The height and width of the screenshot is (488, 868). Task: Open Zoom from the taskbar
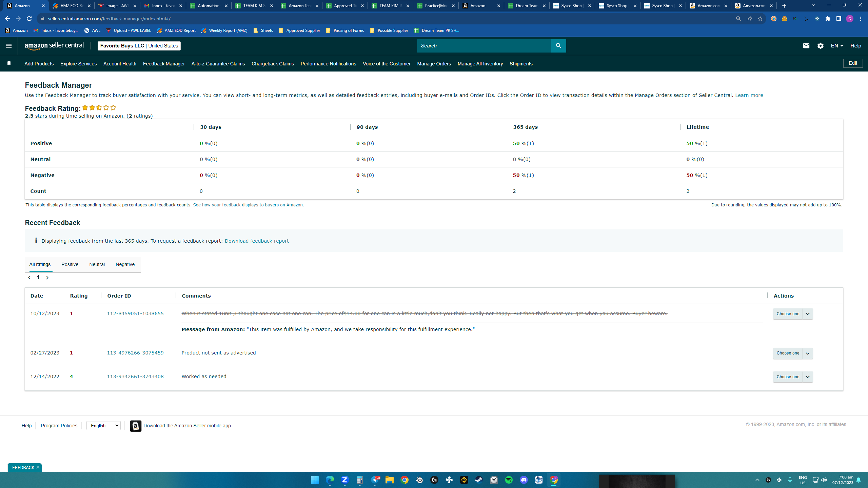(344, 480)
